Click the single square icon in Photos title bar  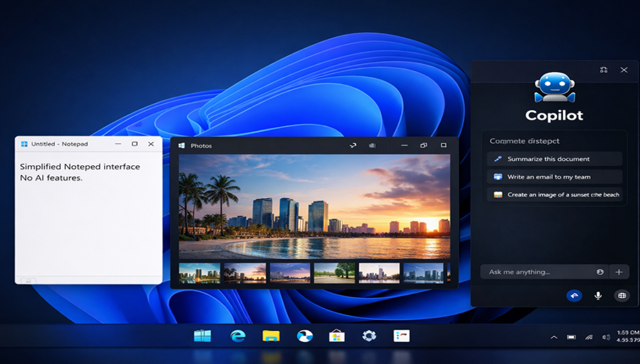pos(444,145)
